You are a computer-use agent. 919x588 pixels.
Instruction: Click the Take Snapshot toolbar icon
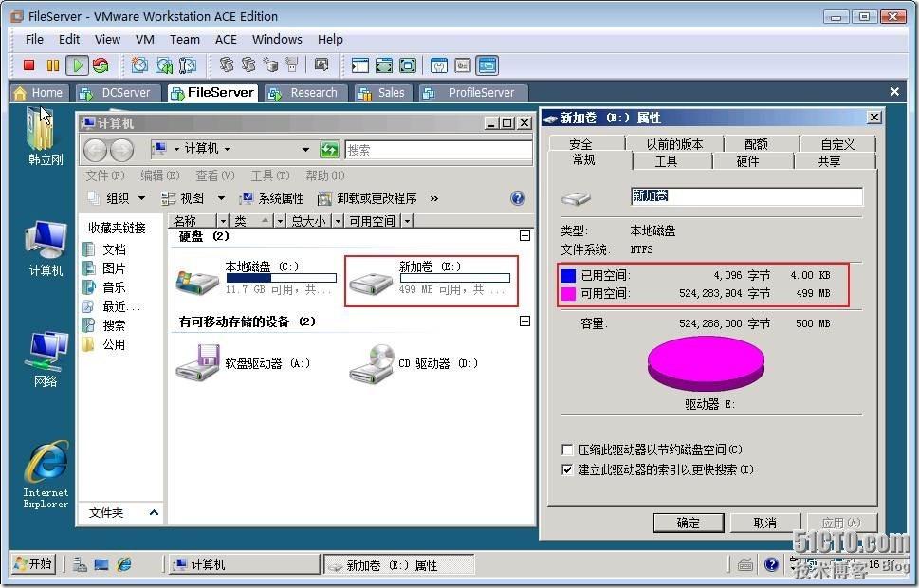point(138,65)
